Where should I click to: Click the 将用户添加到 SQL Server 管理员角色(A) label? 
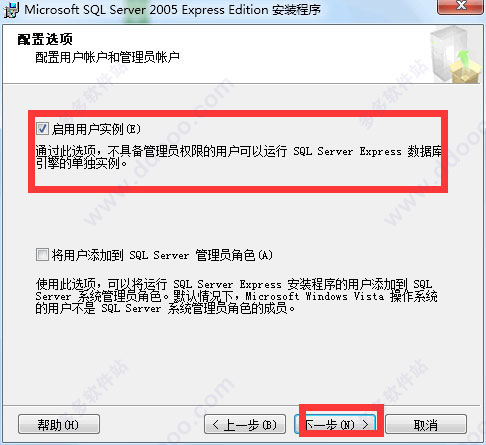(x=162, y=255)
